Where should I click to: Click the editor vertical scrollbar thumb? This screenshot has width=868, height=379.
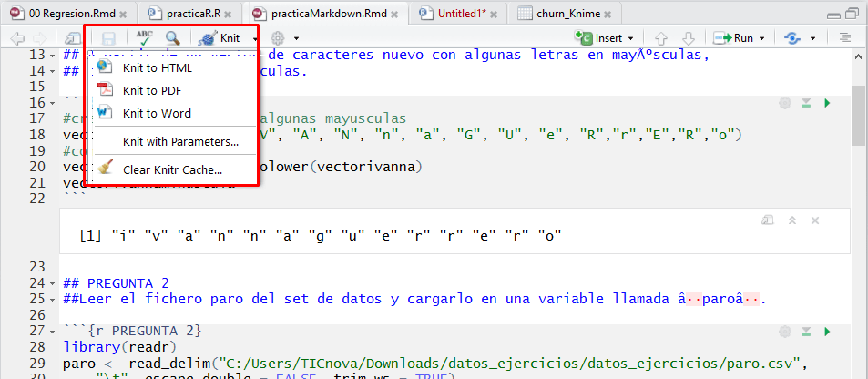click(858, 115)
